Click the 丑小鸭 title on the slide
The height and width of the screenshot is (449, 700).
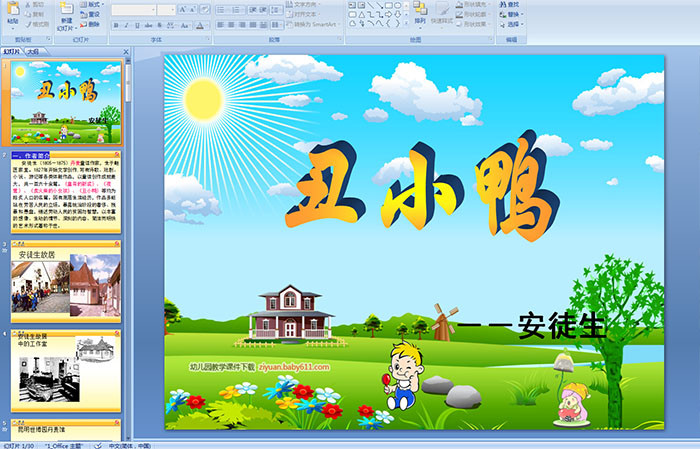[422, 186]
